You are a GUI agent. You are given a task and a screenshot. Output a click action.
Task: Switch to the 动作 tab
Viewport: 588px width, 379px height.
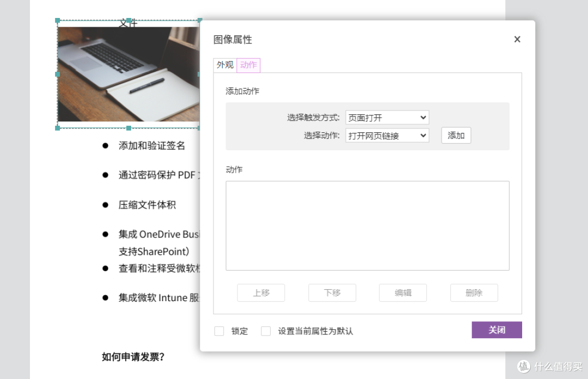[248, 65]
